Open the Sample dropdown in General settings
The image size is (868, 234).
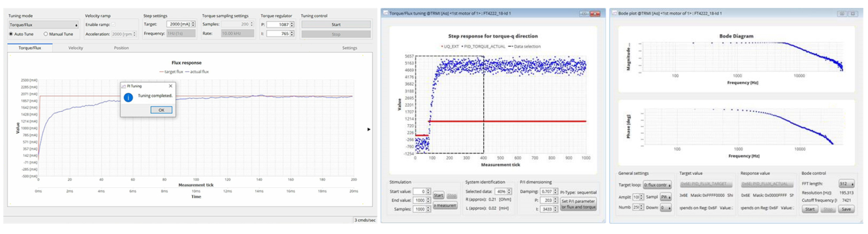tap(666, 197)
